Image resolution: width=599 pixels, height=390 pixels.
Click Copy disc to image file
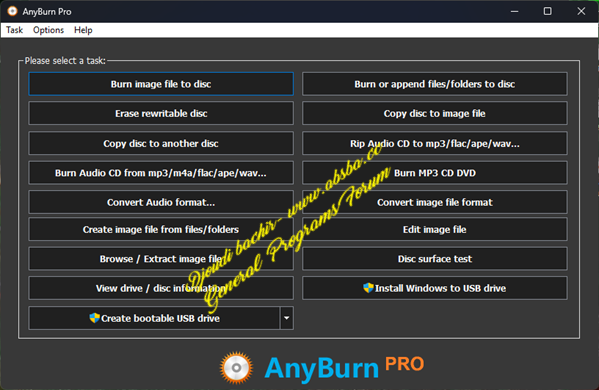point(434,113)
